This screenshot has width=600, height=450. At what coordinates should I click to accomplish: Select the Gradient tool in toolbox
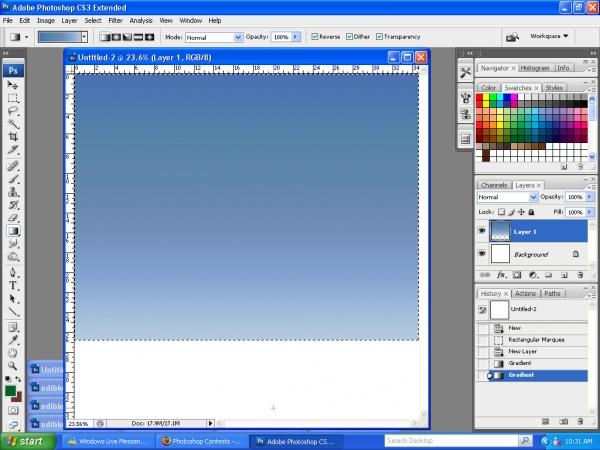13,231
